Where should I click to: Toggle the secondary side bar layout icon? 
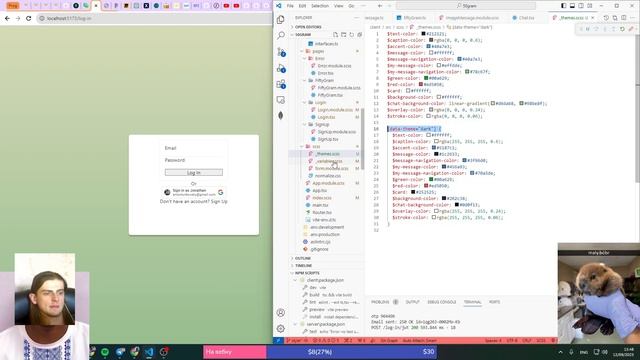581,6
